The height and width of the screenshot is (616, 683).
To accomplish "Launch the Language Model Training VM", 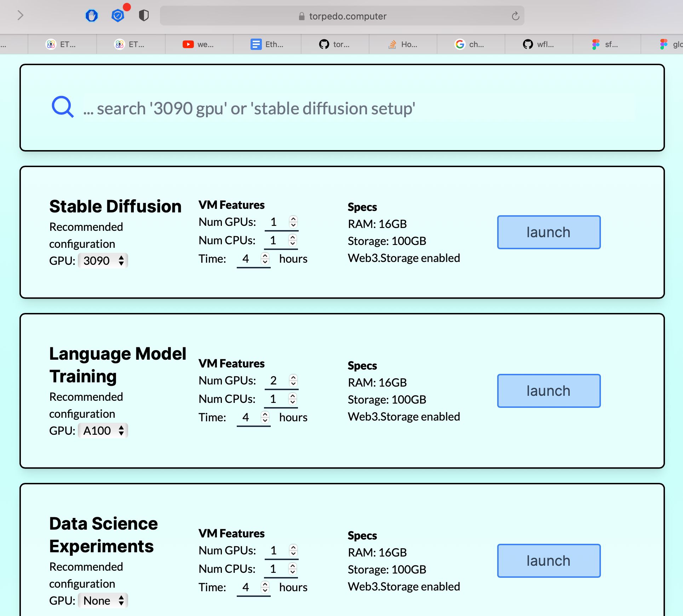I will 549,391.
